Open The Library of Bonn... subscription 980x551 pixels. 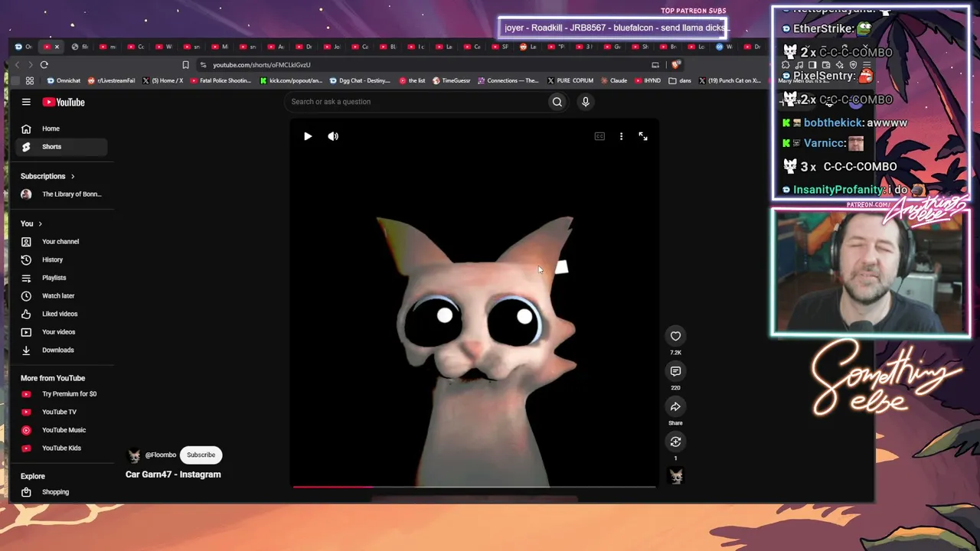[x=61, y=194]
